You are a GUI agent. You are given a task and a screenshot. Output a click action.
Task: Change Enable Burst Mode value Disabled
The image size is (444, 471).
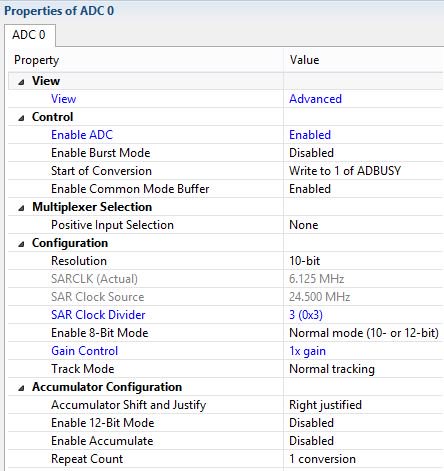(x=311, y=153)
